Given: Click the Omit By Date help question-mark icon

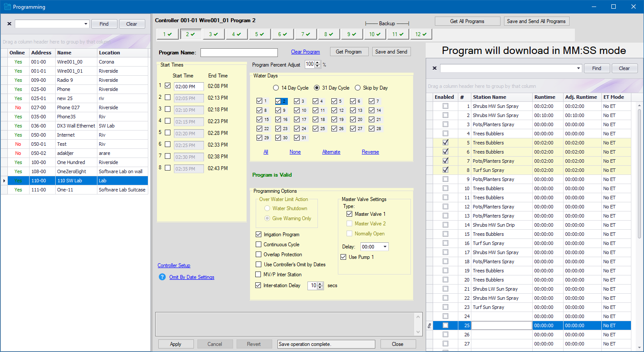Looking at the screenshot, I should coord(162,277).
